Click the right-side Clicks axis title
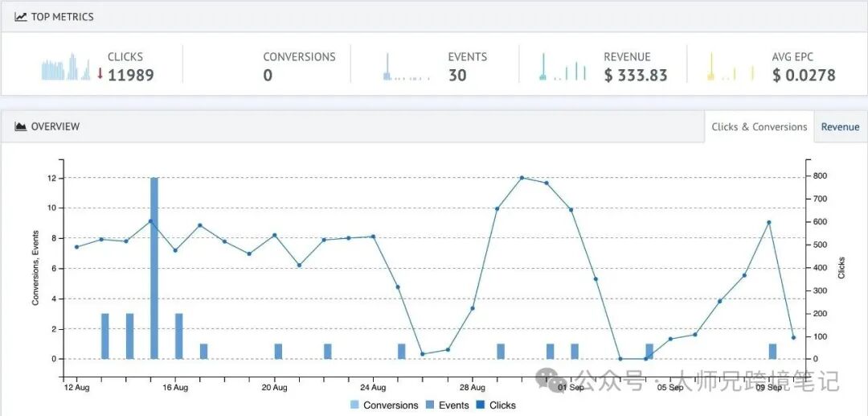 842,268
